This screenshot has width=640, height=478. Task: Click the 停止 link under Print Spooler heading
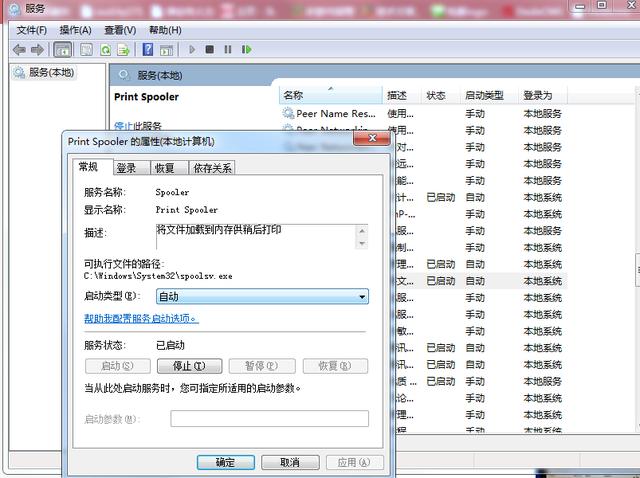click(124, 126)
